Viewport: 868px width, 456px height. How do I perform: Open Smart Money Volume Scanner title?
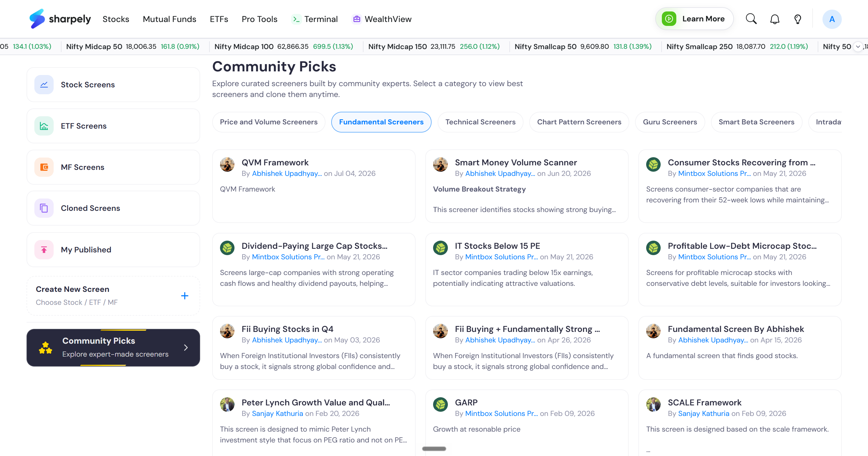tap(516, 162)
